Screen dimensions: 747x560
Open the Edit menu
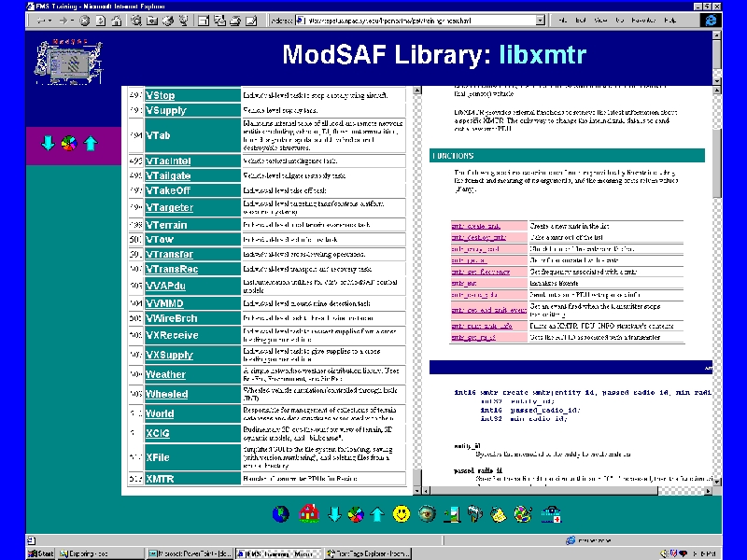pos(580,21)
